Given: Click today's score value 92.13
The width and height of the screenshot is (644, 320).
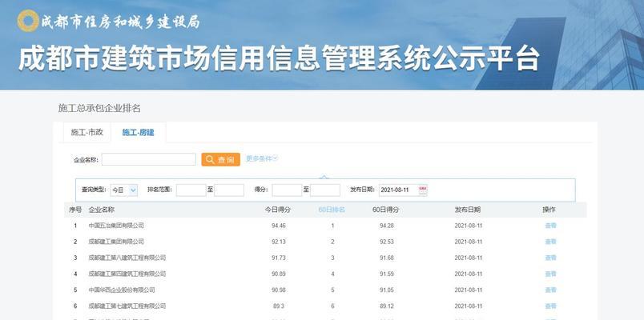Looking at the screenshot, I should 279,242.
